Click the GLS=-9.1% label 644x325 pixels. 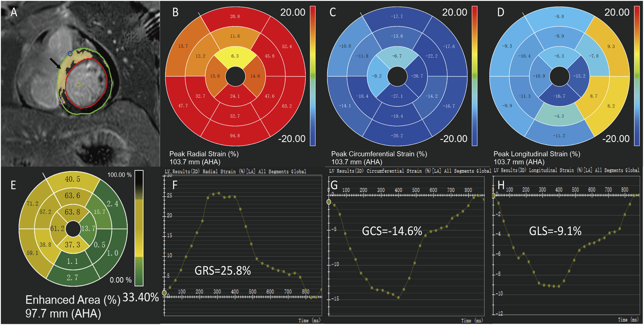(555, 231)
